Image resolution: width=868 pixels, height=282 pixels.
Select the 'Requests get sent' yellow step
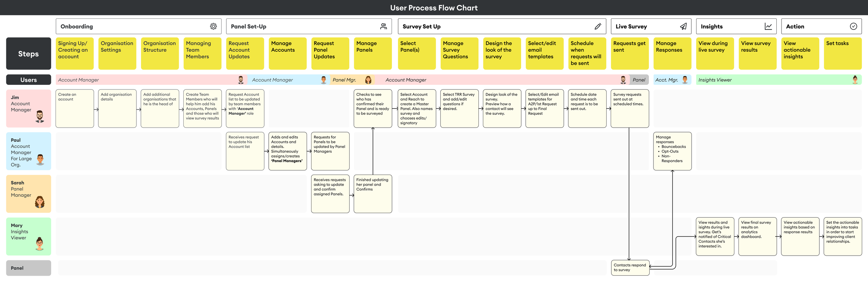pos(630,54)
